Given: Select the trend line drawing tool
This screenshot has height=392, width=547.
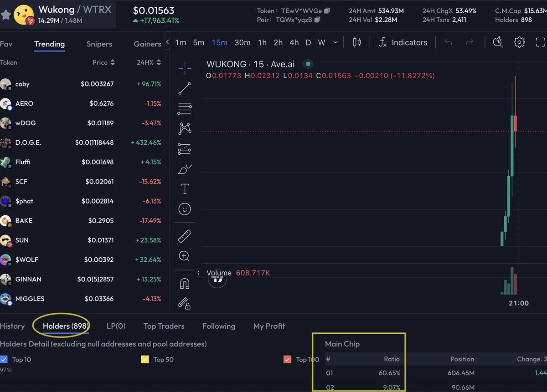Looking at the screenshot, I should point(185,89).
